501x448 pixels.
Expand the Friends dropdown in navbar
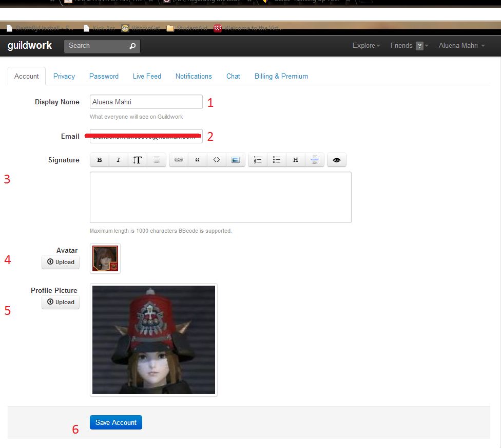pos(409,46)
